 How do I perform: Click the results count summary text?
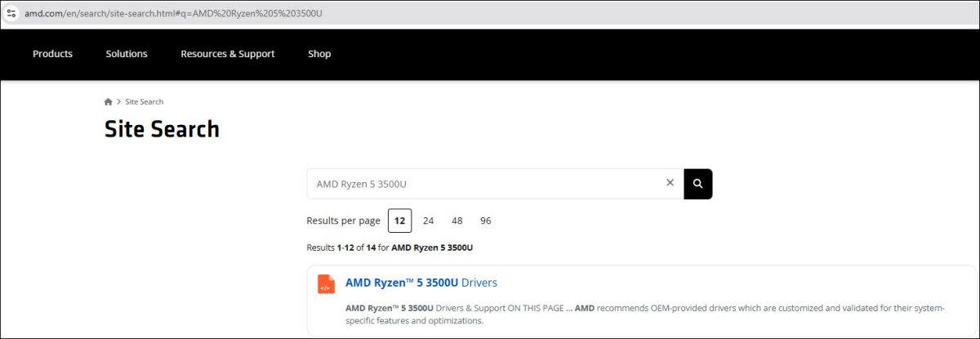390,248
